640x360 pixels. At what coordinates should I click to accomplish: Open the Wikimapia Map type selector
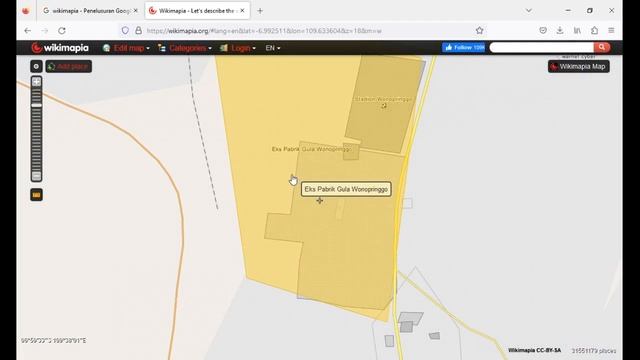(578, 66)
